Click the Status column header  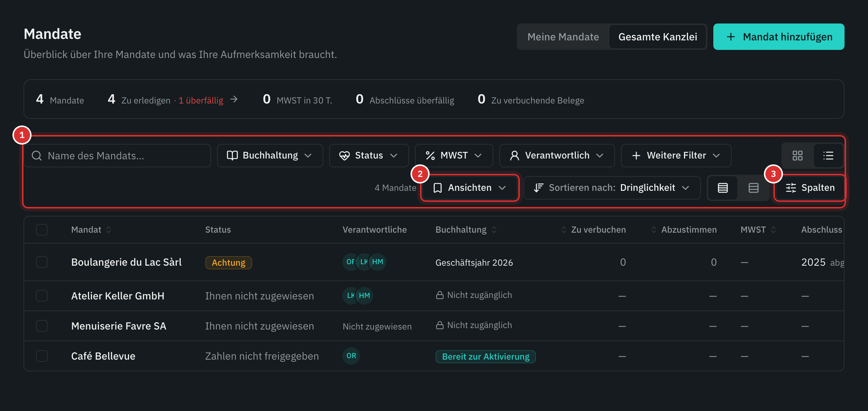(218, 230)
